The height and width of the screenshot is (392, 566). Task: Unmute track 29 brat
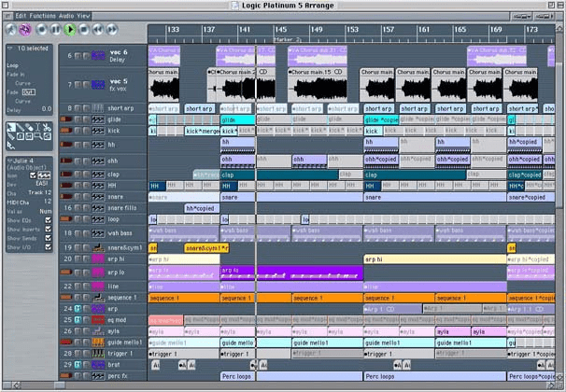click(78, 365)
